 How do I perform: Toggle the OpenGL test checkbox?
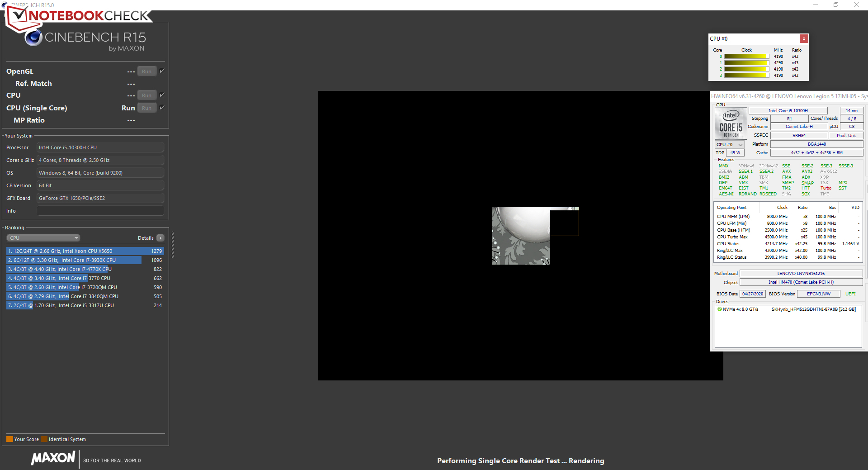point(162,71)
